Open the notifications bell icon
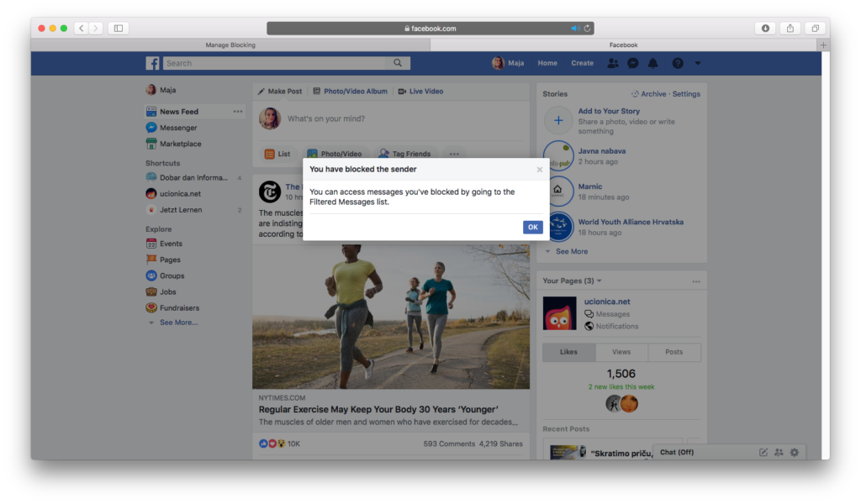The width and height of the screenshot is (861, 504). [x=653, y=63]
